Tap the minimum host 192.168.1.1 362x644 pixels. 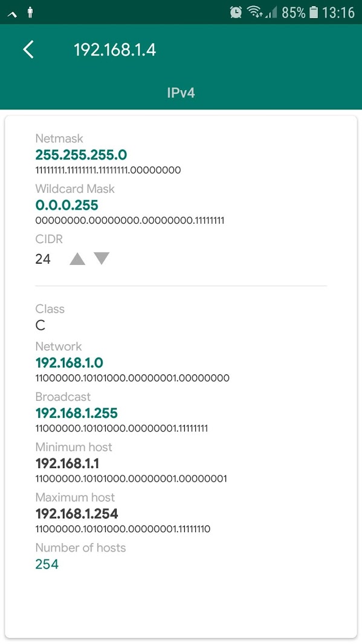(67, 463)
